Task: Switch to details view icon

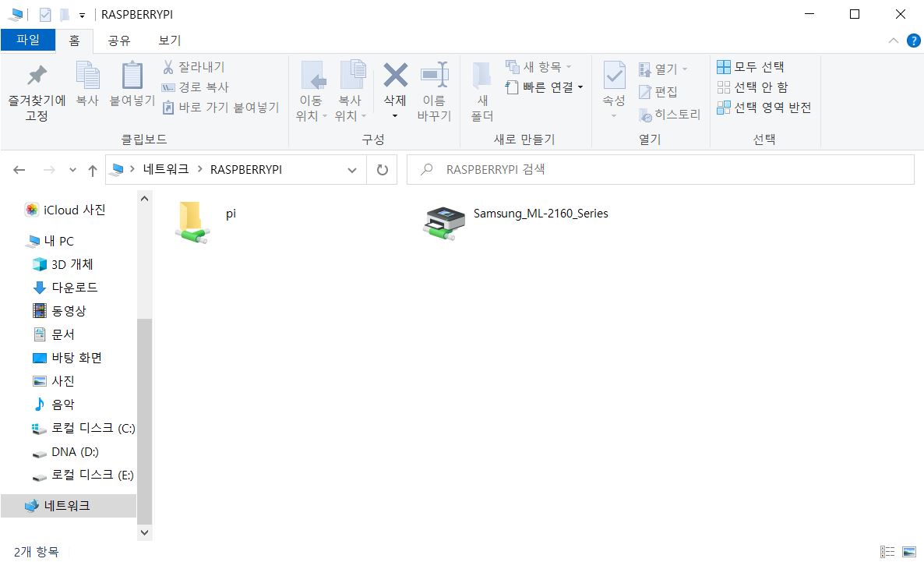Action: coord(887,552)
